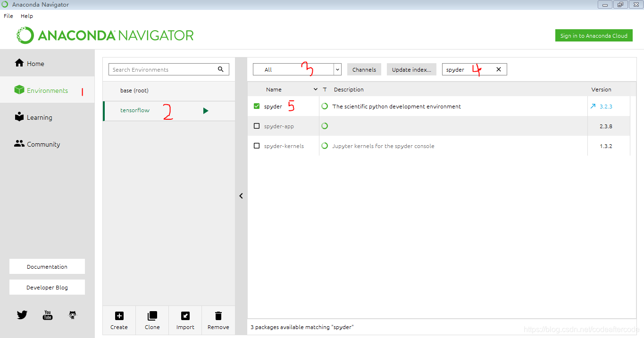Viewport: 644px width, 338px height.
Task: Click the spyder row status circle icon
Action: tap(325, 107)
